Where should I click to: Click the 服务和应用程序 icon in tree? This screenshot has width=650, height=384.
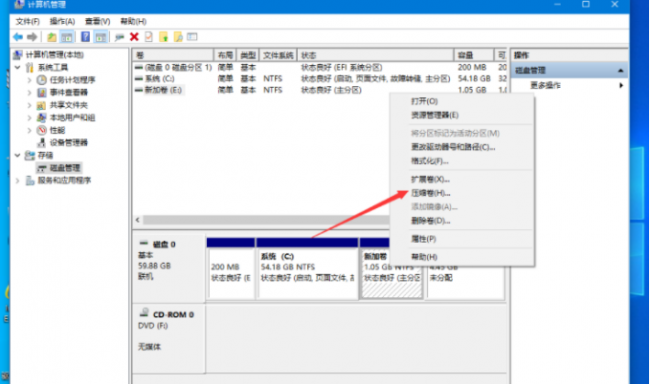pyautogui.click(x=29, y=180)
